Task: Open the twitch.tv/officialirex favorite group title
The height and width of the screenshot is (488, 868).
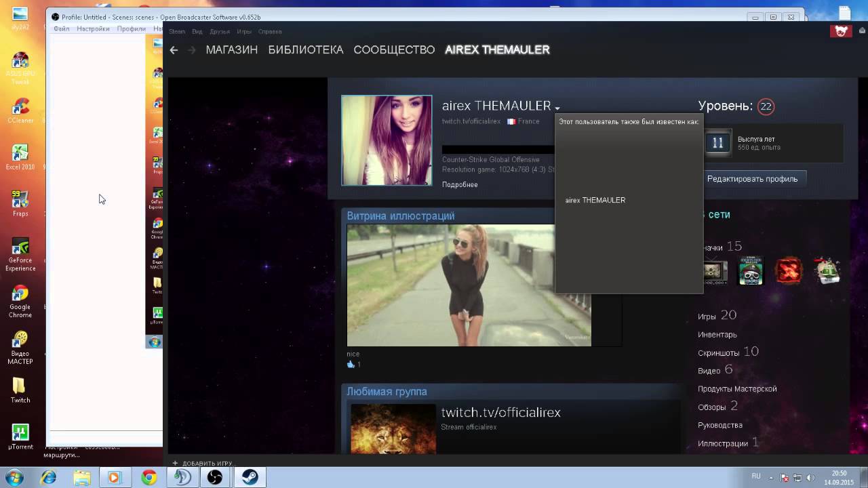Action: pos(501,412)
